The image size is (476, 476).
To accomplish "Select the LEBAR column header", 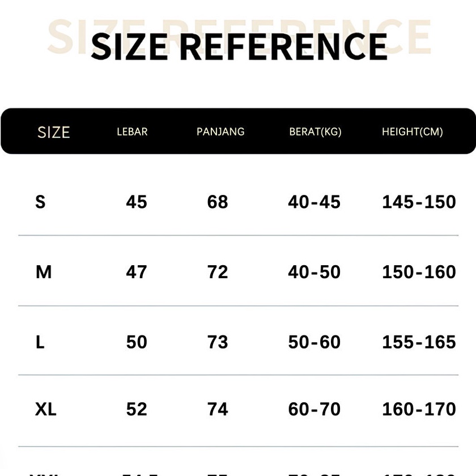I will coord(132,132).
